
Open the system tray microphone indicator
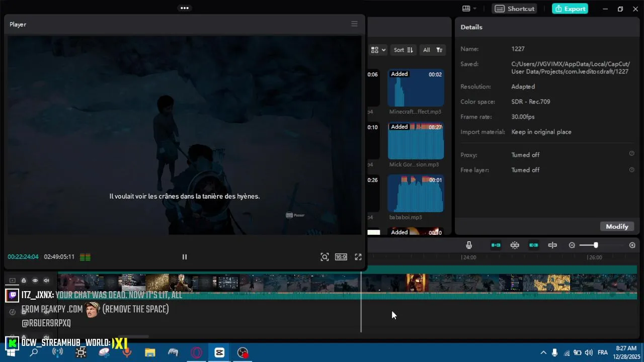[x=555, y=352]
